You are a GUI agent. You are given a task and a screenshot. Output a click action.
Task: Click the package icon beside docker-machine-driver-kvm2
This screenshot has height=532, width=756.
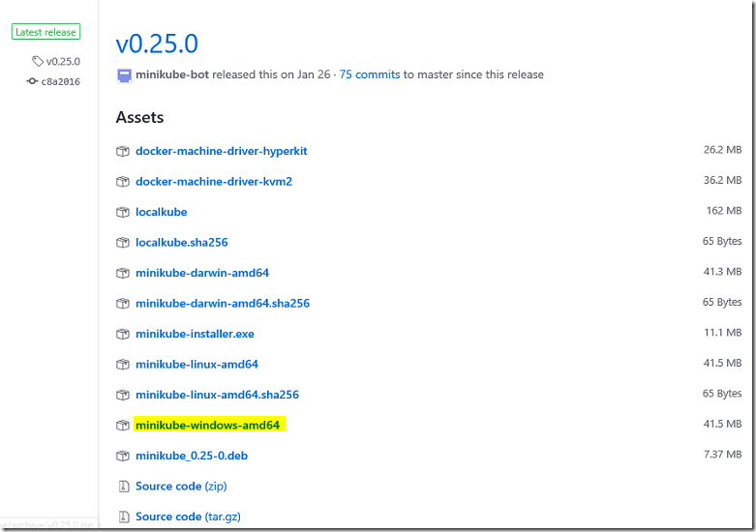click(x=123, y=182)
